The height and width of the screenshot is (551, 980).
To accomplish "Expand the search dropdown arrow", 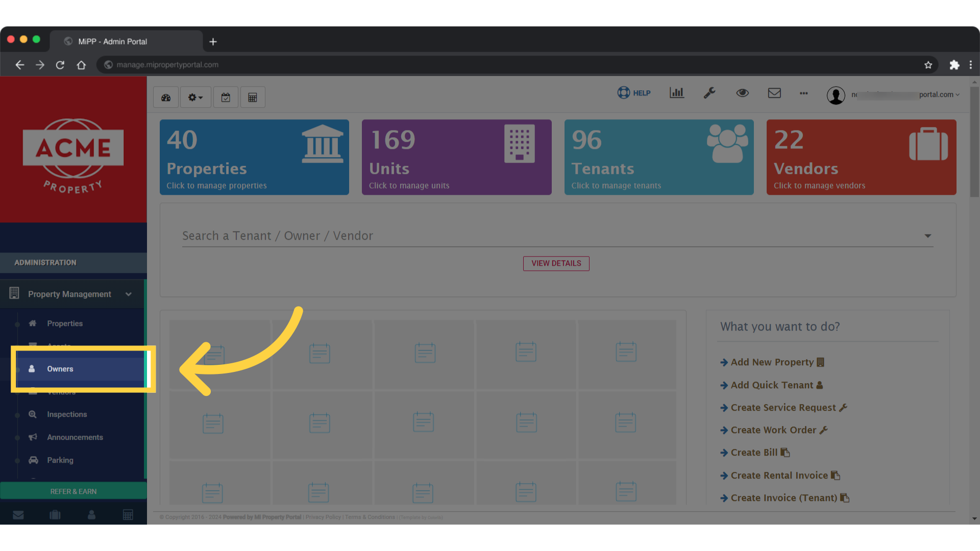I will pos(928,236).
